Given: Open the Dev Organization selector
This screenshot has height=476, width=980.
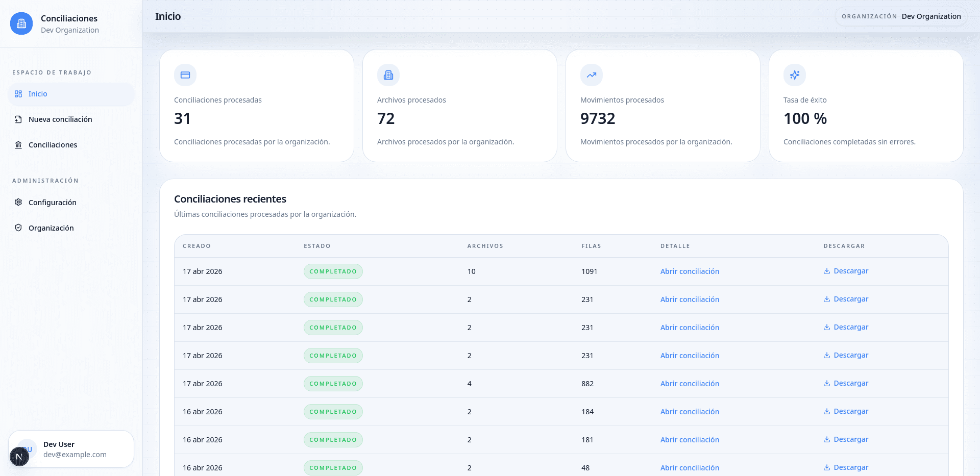Looking at the screenshot, I should [x=901, y=16].
